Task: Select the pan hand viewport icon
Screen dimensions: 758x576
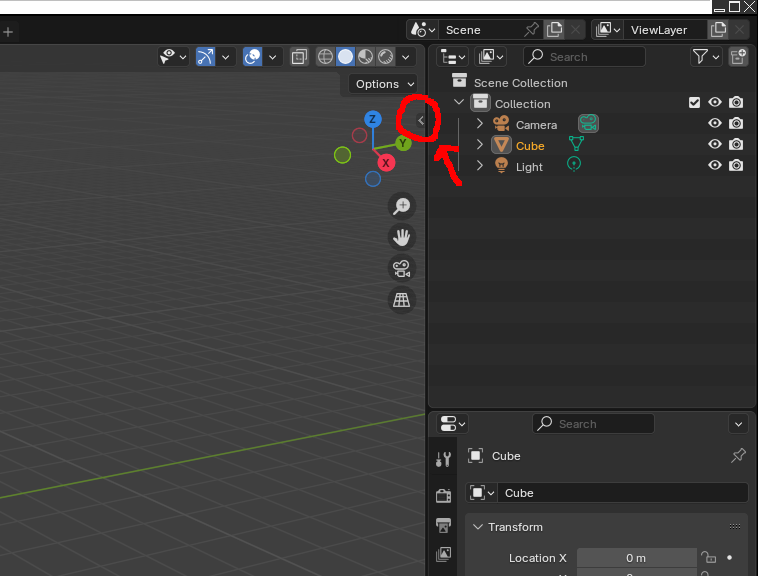Action: coord(402,237)
